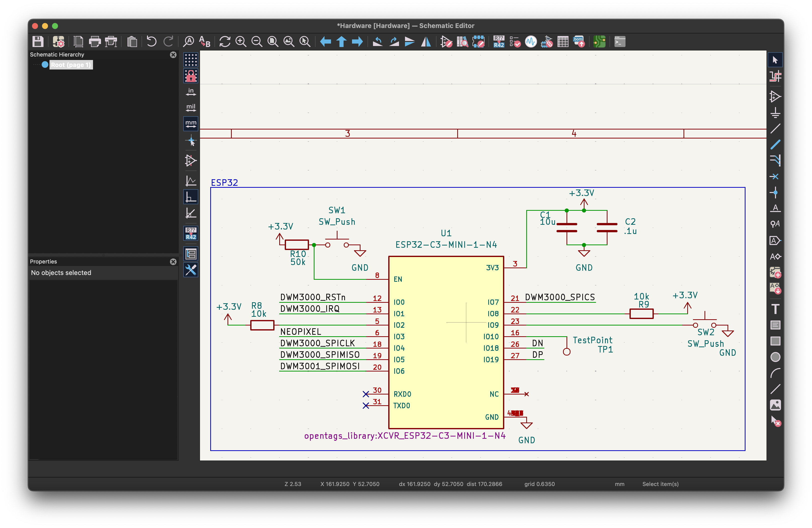Image resolution: width=812 pixels, height=528 pixels.
Task: Switch units to inches
Action: pos(191,92)
